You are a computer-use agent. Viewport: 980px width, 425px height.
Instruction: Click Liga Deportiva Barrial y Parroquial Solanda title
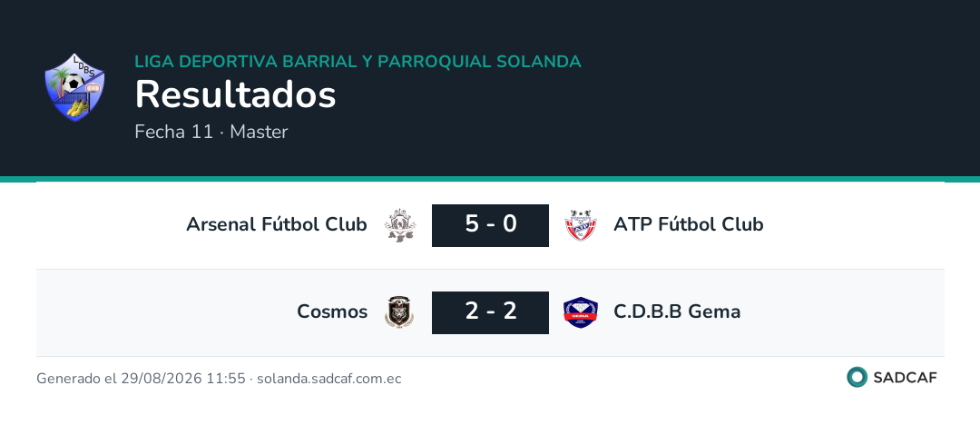click(x=358, y=62)
